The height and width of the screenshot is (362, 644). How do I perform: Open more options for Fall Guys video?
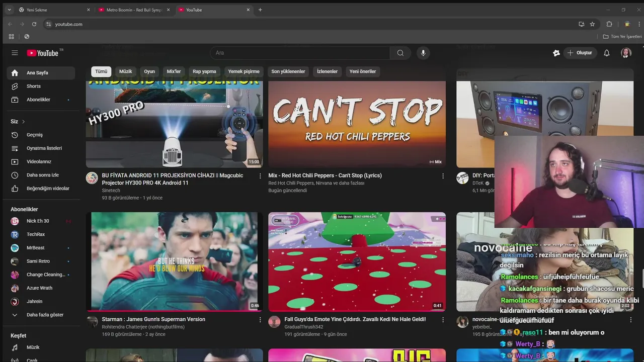coord(443,320)
